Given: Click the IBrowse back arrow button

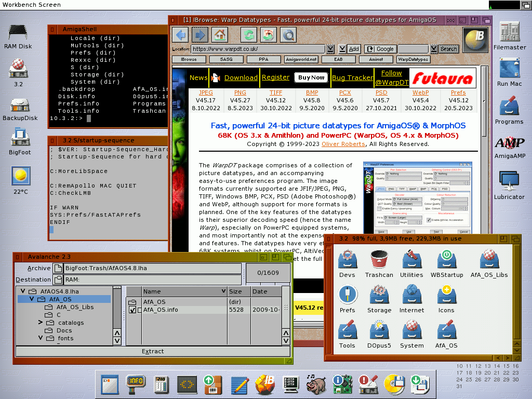Looking at the screenshot, I should pyautogui.click(x=181, y=35).
